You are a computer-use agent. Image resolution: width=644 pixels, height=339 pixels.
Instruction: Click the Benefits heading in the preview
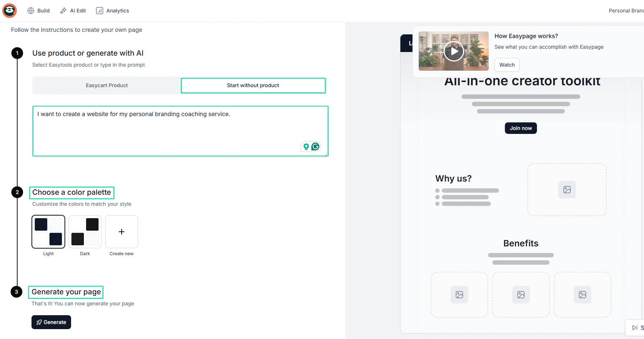pyautogui.click(x=521, y=243)
